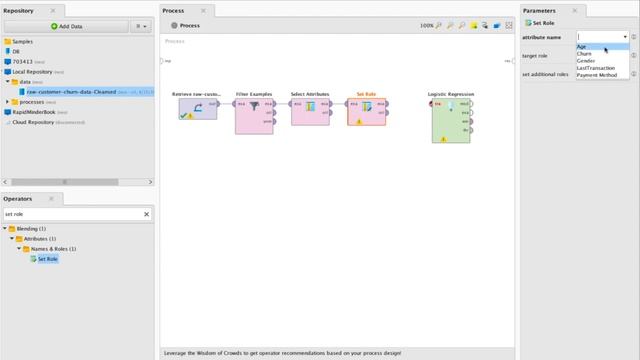Click the attribute name text field
Viewport: 640px width, 360px height.
(x=599, y=37)
